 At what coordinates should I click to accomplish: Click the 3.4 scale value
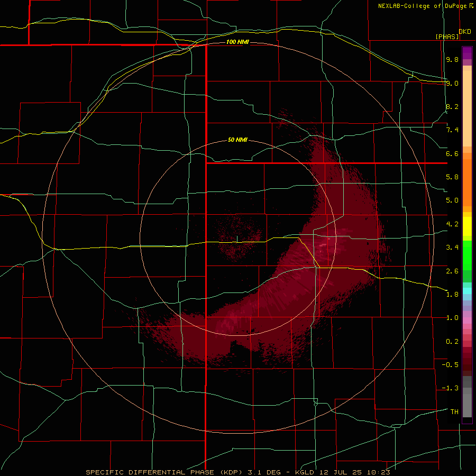452,248
